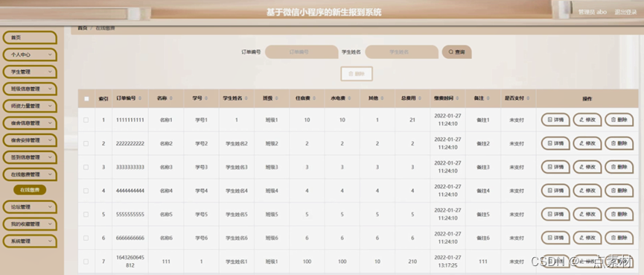The image size is (644, 275).
Task: Click the bulk 删除 button above table
Action: (357, 74)
